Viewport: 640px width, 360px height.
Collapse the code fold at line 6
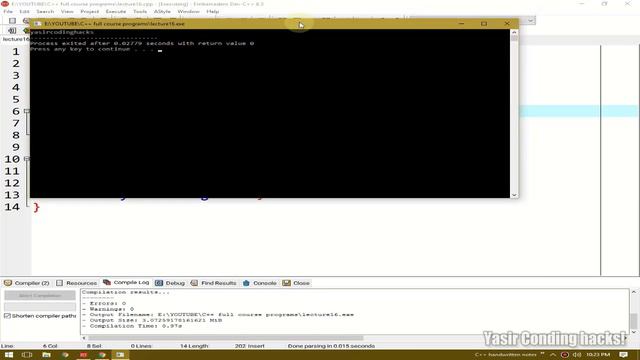coord(27,111)
